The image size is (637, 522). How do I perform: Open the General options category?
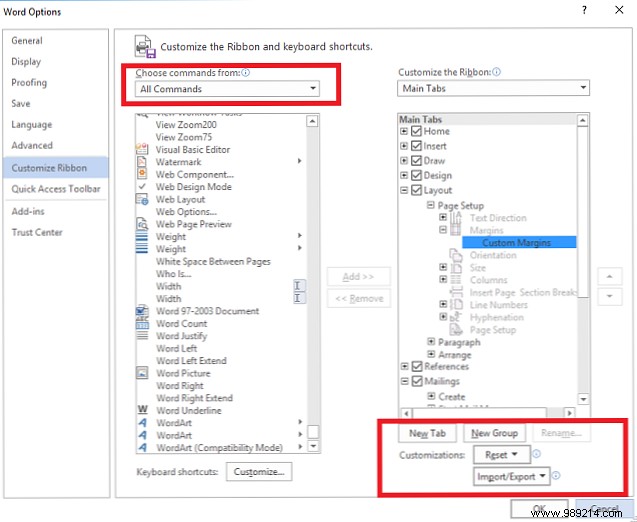[x=56, y=40]
